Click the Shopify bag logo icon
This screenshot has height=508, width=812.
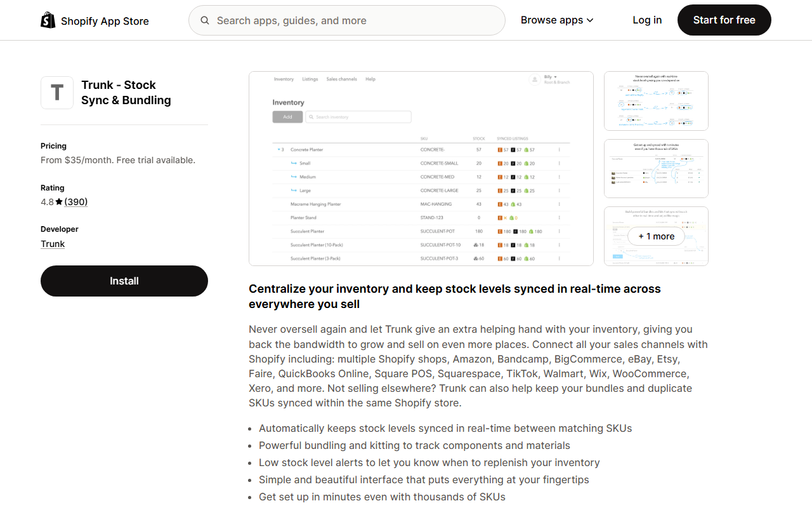[48, 20]
